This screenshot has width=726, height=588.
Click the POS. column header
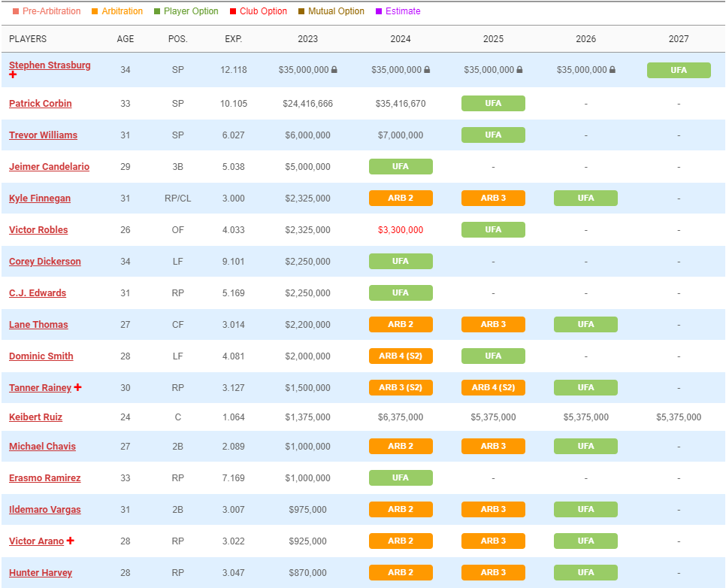coord(178,39)
